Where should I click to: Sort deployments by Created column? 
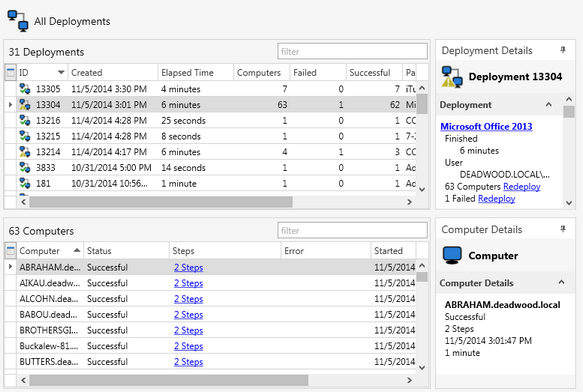pyautogui.click(x=113, y=73)
